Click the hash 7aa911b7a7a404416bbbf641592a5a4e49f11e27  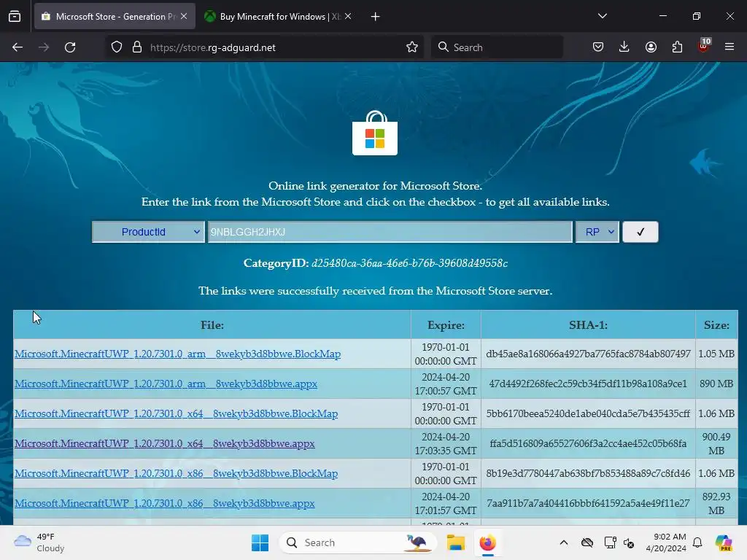[x=589, y=503]
